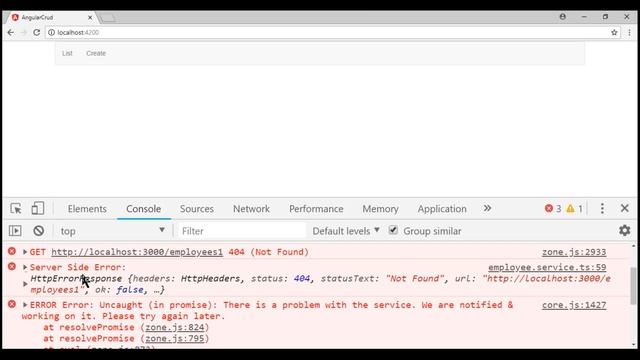Click the GET error red icon

(12, 251)
